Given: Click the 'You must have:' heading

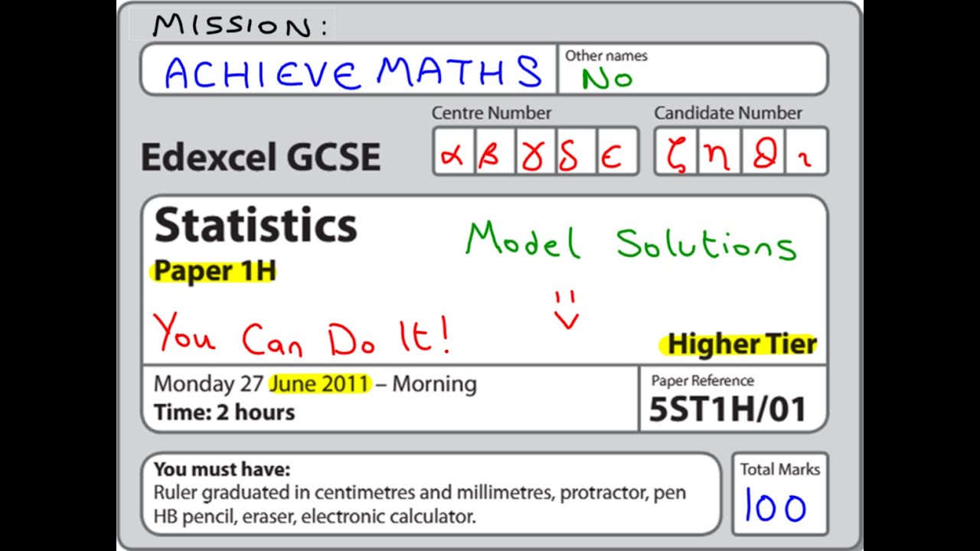Looking at the screenshot, I should pyautogui.click(x=222, y=469).
